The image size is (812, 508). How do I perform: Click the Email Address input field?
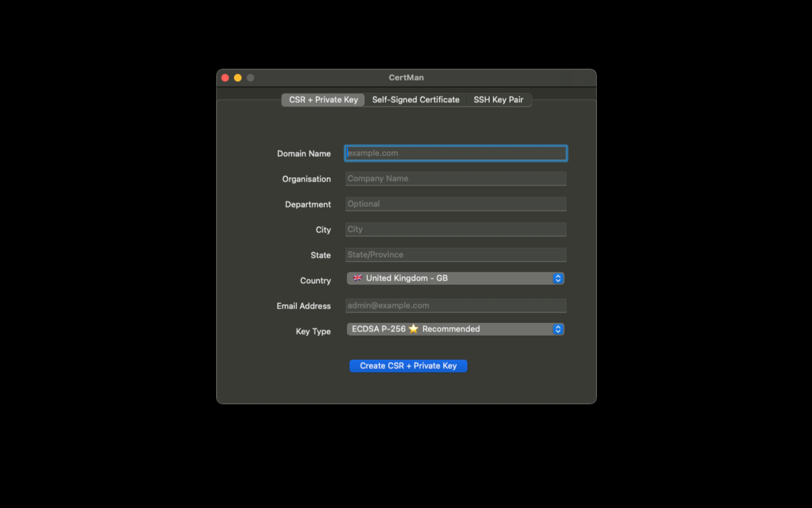(455, 305)
